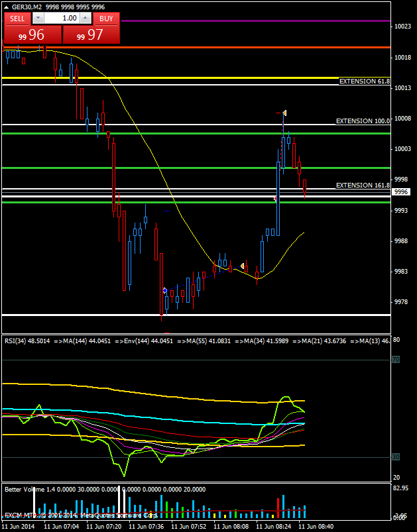
Task: Click the BUY button in trading panel
Action: click(x=106, y=19)
